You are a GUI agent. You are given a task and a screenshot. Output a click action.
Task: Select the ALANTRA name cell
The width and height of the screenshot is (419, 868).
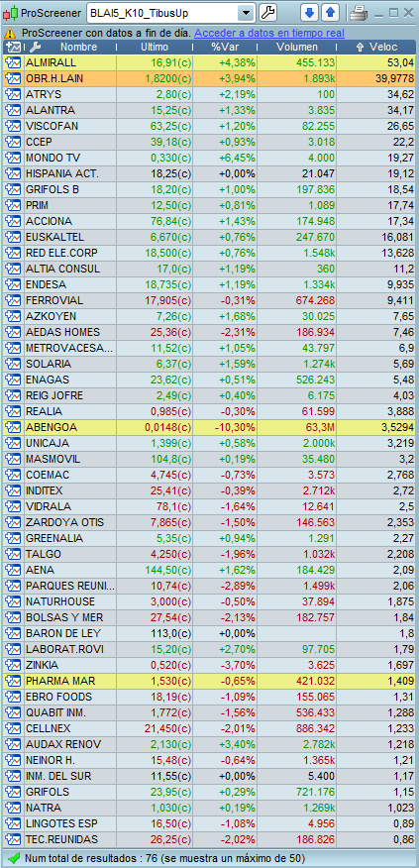69,110
